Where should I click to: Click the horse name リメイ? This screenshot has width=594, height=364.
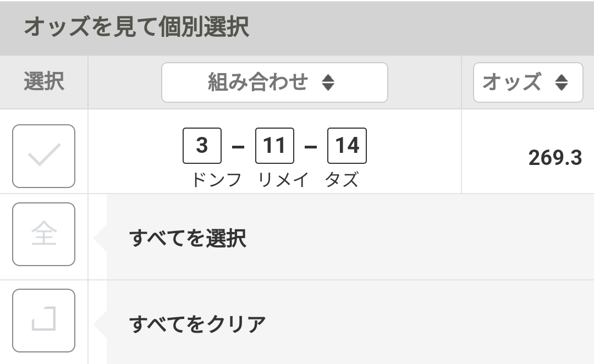click(283, 180)
